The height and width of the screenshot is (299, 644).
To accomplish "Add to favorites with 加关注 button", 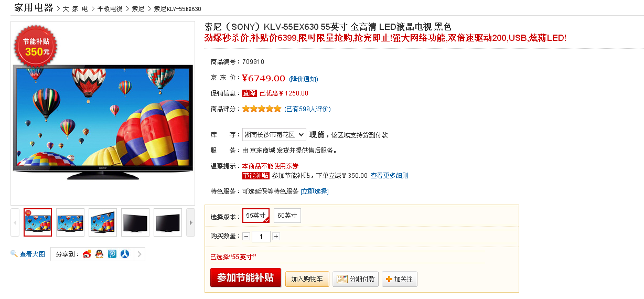I will tap(400, 279).
